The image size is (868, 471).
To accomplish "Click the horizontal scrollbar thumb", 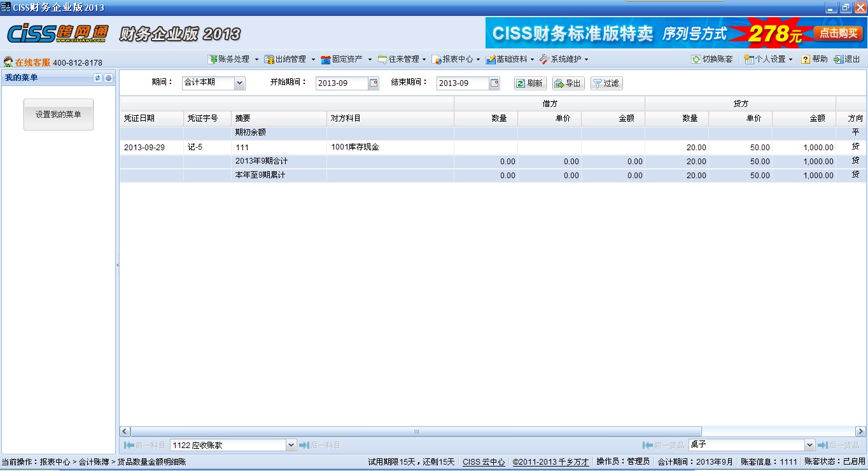I will (416, 432).
